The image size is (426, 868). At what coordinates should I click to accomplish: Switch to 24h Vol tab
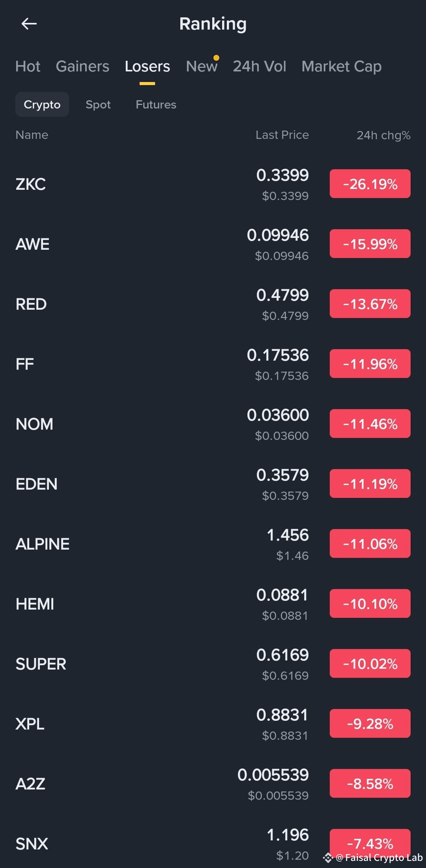coord(259,66)
